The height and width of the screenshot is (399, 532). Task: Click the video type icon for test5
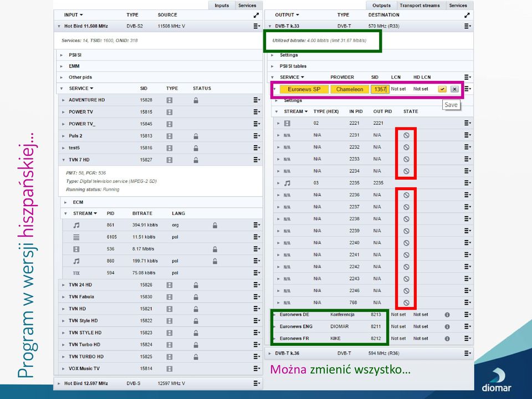170,148
